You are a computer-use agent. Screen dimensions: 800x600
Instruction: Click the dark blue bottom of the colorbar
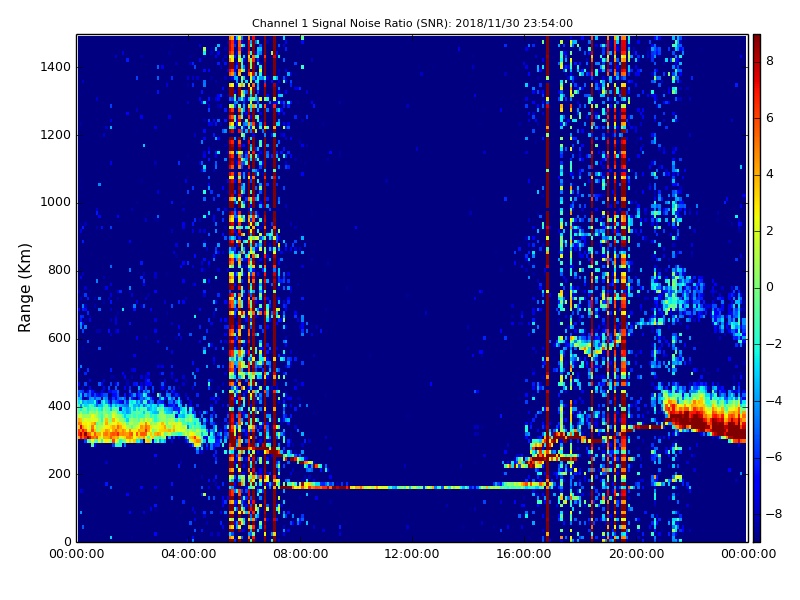(757, 531)
